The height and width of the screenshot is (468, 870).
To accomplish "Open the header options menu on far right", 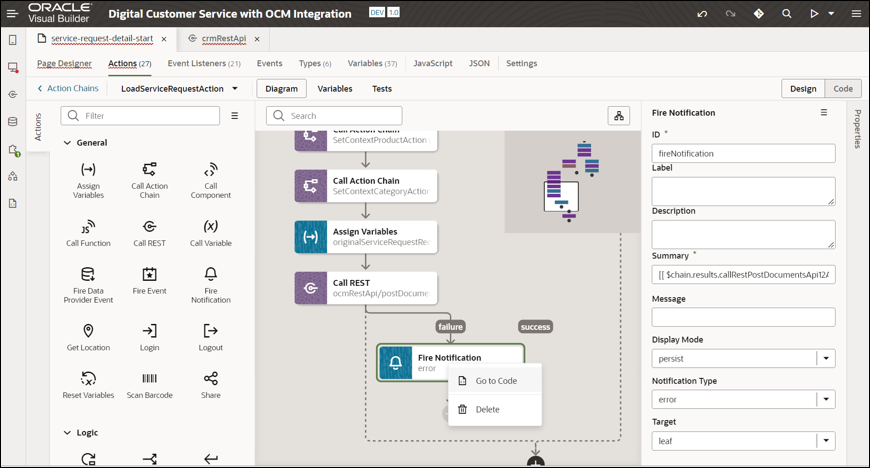I will tap(856, 13).
